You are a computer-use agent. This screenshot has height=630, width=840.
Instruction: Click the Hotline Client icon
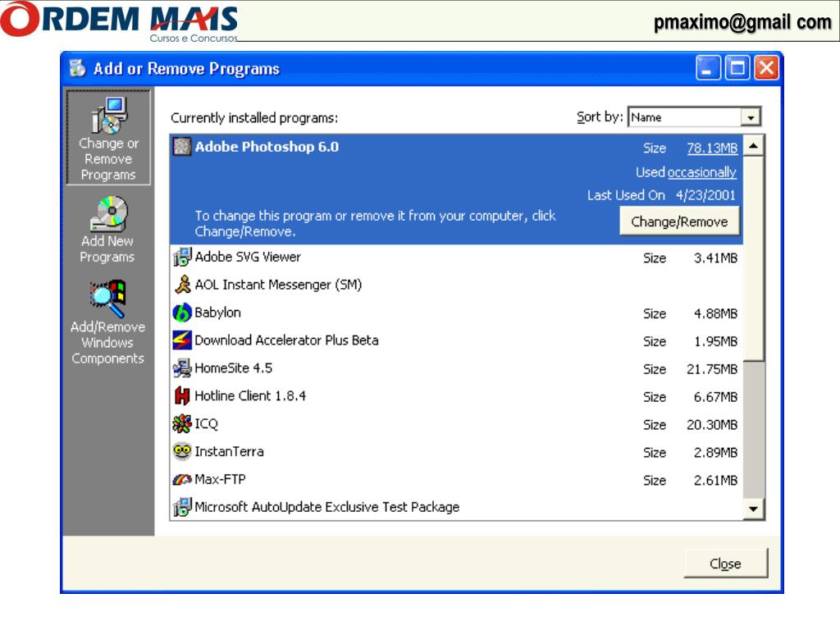(x=182, y=396)
